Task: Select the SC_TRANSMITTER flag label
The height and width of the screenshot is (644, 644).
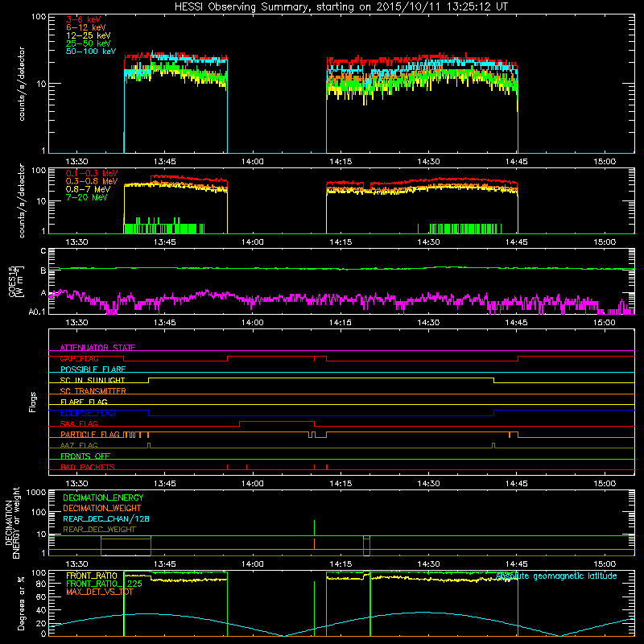Action: coord(93,391)
